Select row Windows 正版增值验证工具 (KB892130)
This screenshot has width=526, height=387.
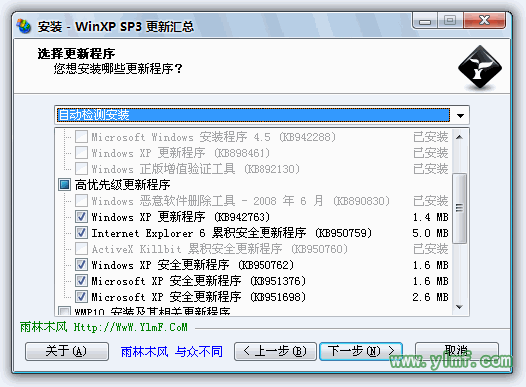[x=196, y=169]
